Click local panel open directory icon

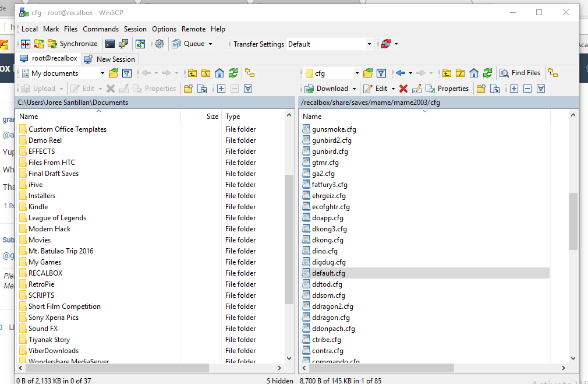114,73
